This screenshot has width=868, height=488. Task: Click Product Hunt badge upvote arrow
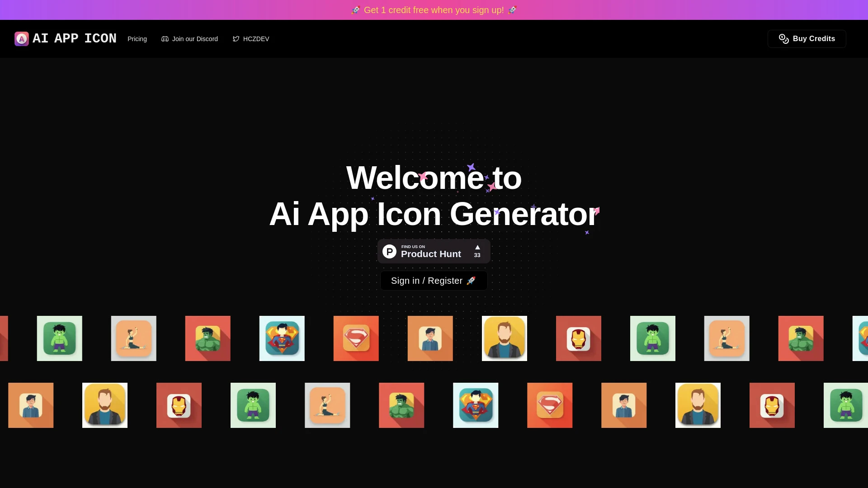click(477, 247)
